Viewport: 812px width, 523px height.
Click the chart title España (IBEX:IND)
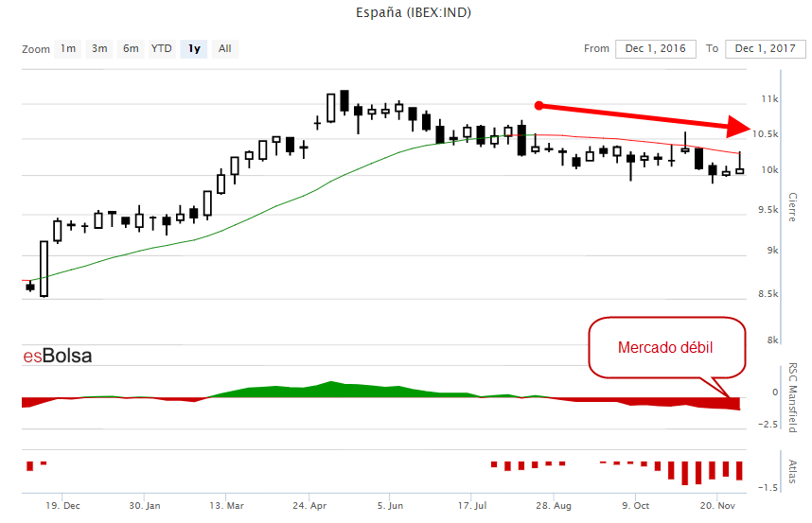click(414, 12)
